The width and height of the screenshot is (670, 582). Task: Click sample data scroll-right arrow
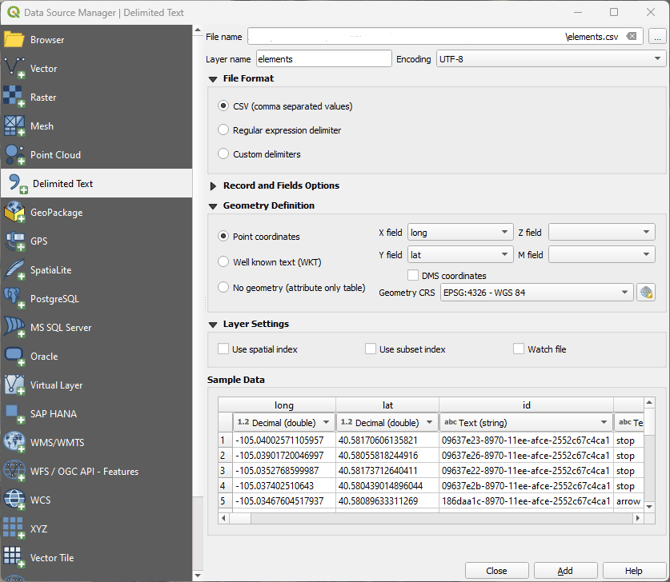tap(638, 518)
